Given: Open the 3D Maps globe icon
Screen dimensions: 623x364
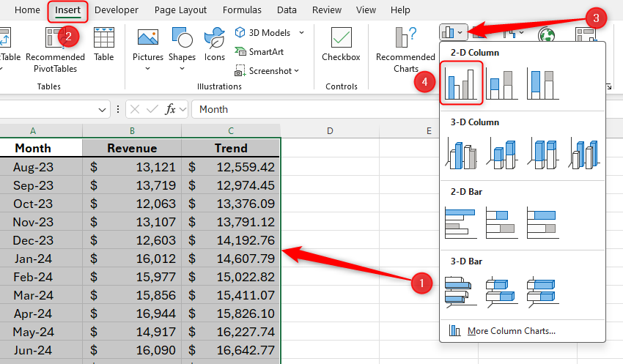Looking at the screenshot, I should tap(547, 35).
